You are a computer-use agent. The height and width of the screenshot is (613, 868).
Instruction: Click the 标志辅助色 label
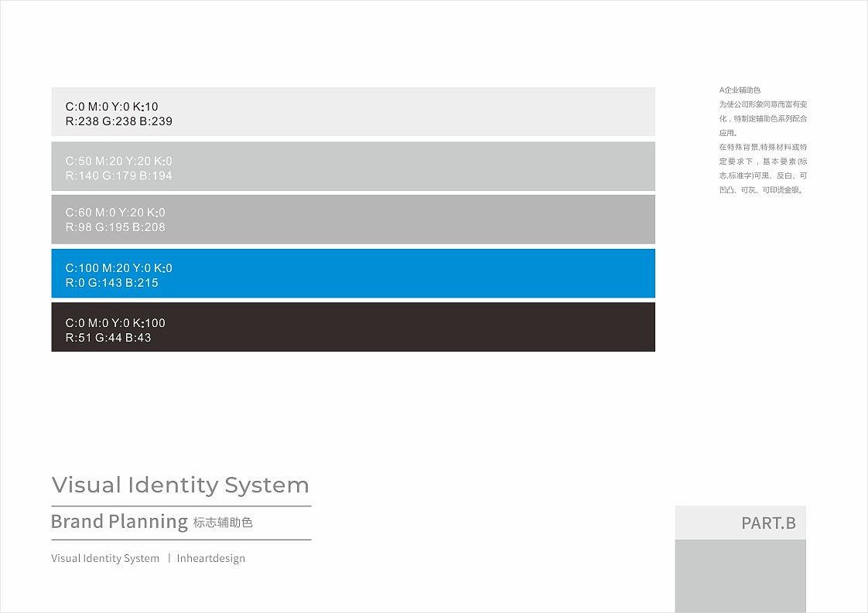click(223, 523)
